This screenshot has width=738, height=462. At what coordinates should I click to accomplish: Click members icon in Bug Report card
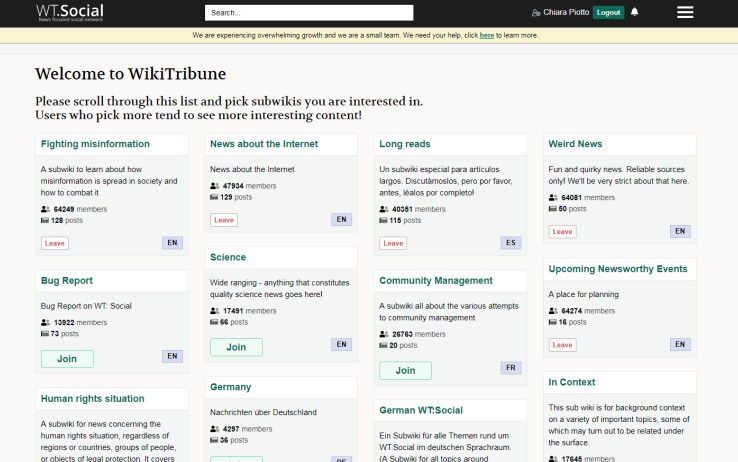(x=45, y=322)
